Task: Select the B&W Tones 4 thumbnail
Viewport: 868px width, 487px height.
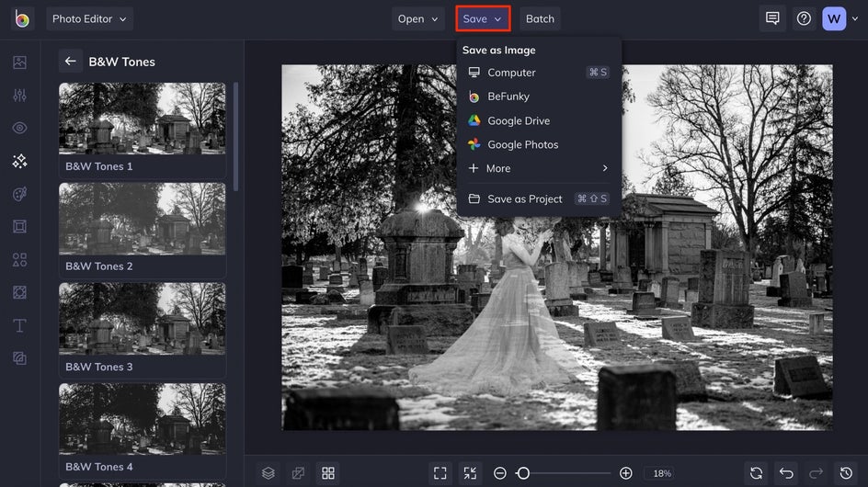Action: (x=143, y=419)
